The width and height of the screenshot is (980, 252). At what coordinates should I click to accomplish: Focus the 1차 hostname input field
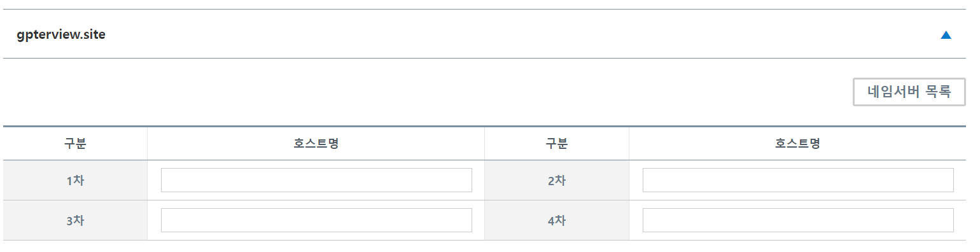[316, 180]
